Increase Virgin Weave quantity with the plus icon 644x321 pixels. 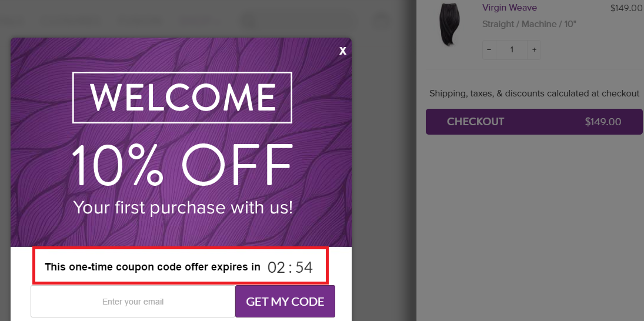[534, 49]
